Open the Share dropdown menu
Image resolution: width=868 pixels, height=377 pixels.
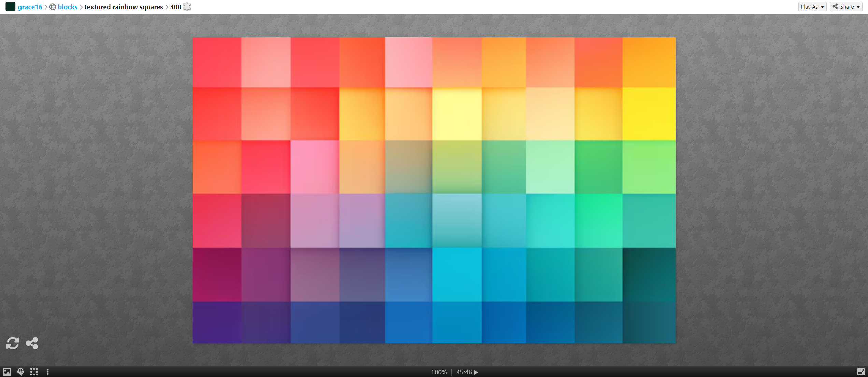coord(846,6)
